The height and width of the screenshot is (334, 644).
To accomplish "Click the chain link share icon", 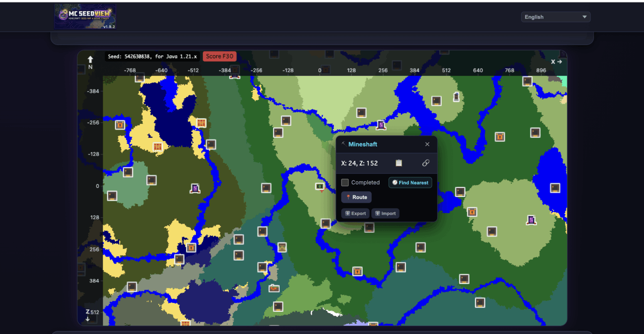I will [x=426, y=163].
